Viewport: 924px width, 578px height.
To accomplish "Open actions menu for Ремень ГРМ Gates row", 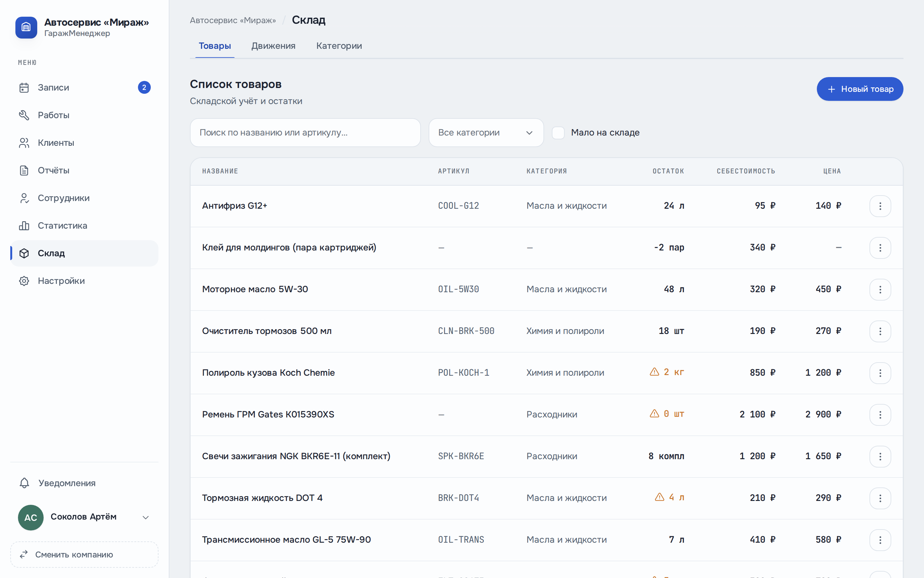I will [x=880, y=415].
